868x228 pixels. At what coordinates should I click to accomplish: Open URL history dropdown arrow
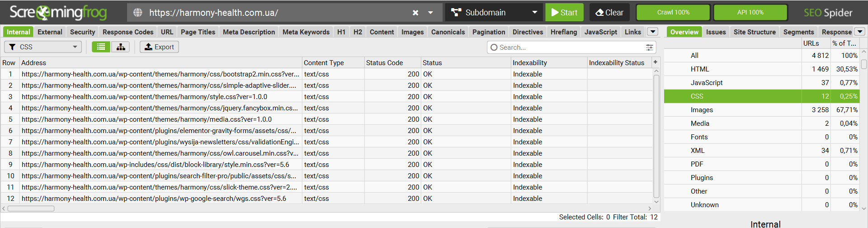point(430,13)
